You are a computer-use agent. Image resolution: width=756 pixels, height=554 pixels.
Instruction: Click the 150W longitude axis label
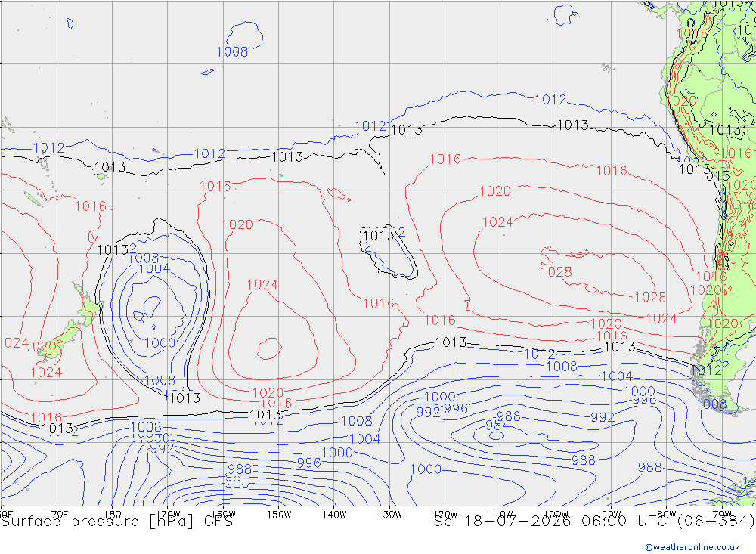279,515
